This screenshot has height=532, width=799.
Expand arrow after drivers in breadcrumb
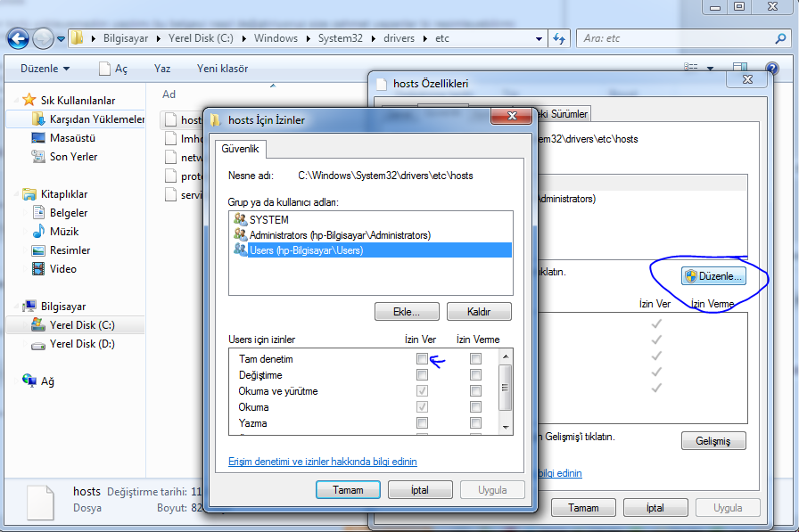pos(425,38)
